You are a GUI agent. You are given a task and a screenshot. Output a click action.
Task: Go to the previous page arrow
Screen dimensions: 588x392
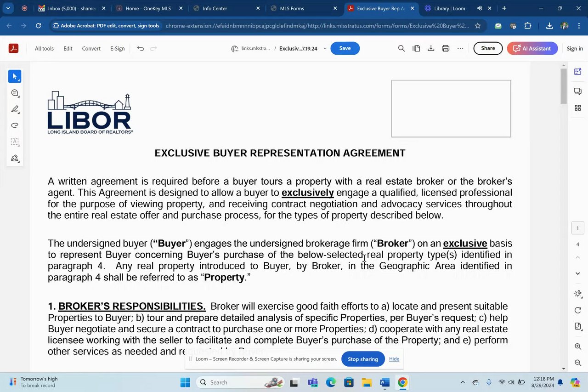point(578,257)
